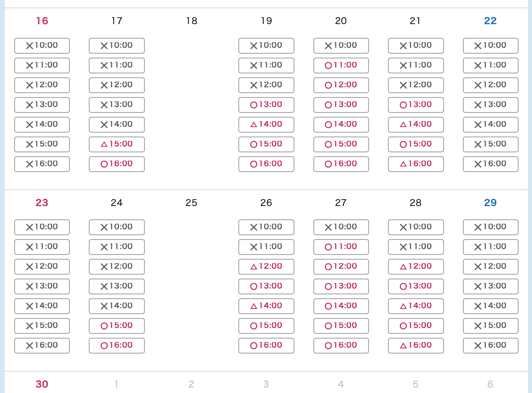The image size is (532, 393).
Task: Select 12:00 available slot on the 20th
Action: pyautogui.click(x=341, y=85)
